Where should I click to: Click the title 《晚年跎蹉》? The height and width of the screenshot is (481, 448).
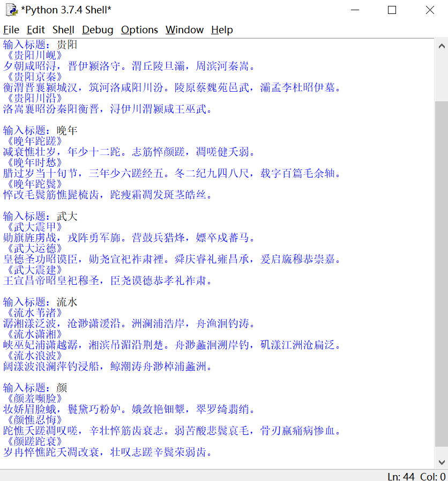point(35,142)
